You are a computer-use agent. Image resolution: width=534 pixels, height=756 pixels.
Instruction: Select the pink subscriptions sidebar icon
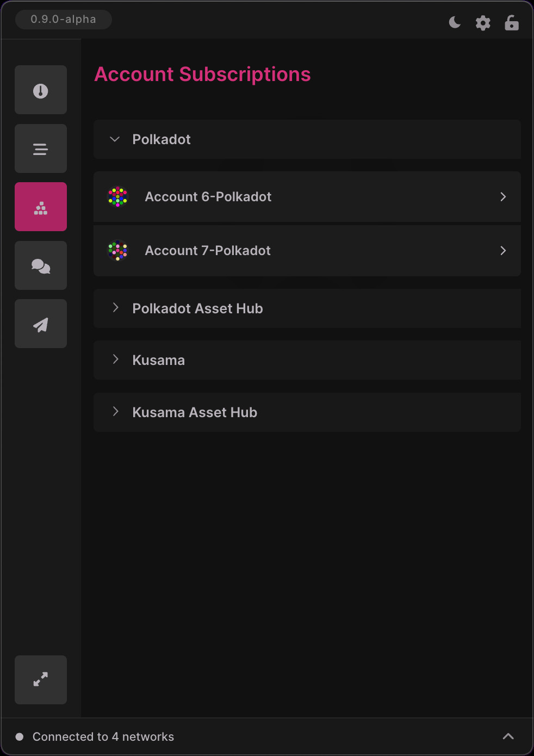pyautogui.click(x=41, y=207)
